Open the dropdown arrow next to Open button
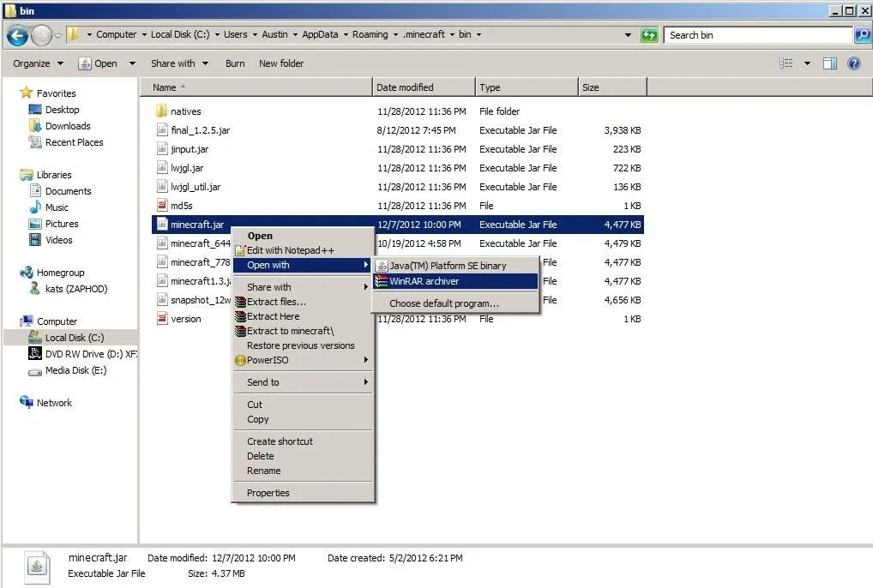Screen dimensions: 873x588 point(132,63)
